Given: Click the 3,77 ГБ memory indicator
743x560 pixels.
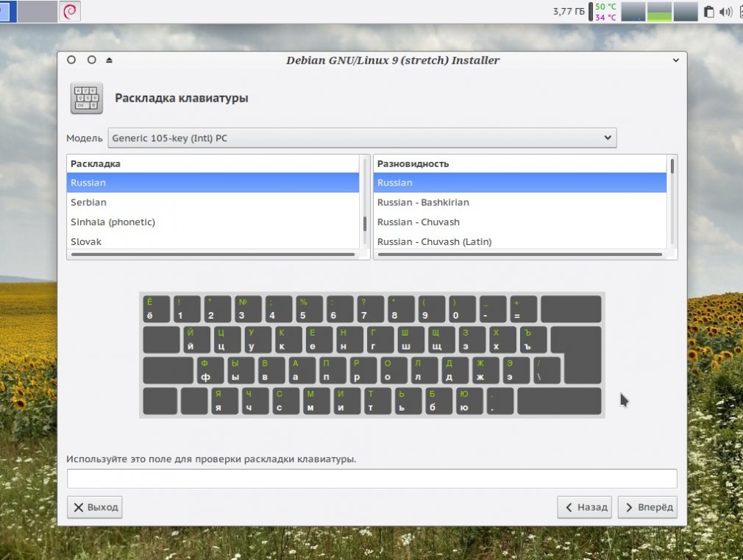Looking at the screenshot, I should (x=569, y=11).
